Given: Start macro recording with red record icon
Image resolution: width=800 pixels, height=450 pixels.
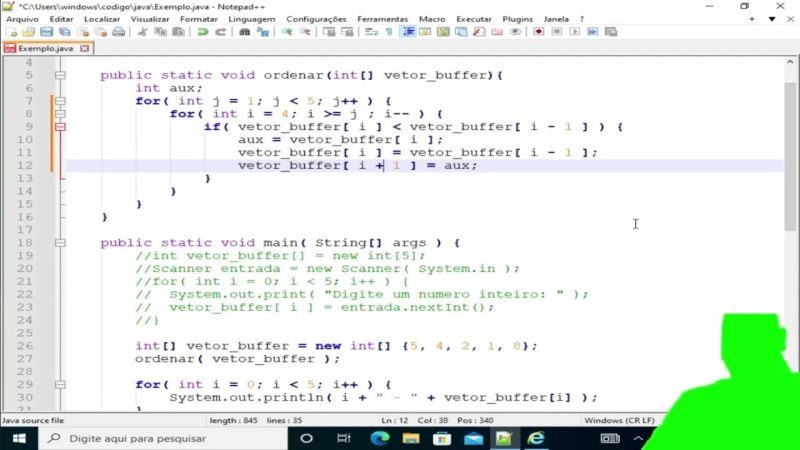Looking at the screenshot, I should [539, 32].
